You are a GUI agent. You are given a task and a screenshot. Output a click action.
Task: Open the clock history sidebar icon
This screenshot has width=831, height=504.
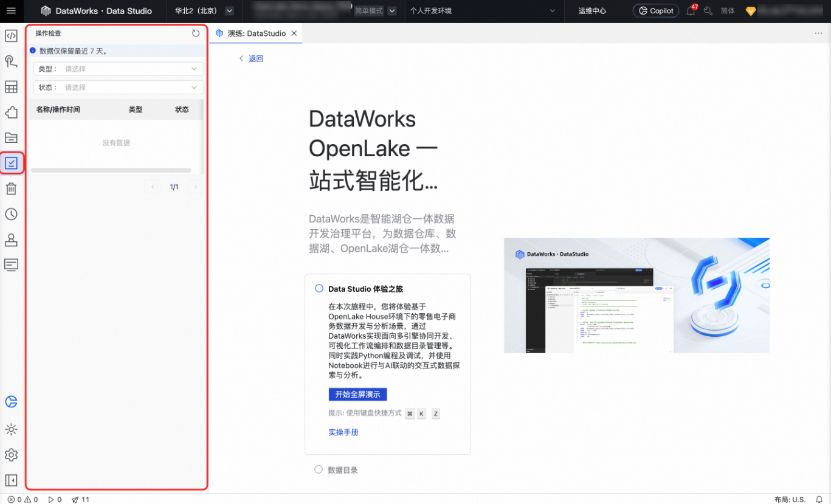(x=11, y=214)
